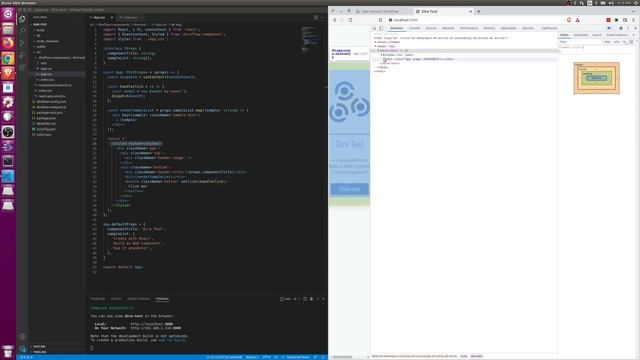Click the split terminal icon

[x=305, y=299]
